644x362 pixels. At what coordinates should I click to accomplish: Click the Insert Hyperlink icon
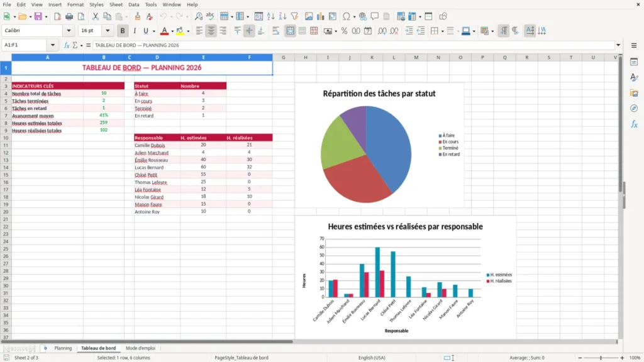click(363, 16)
